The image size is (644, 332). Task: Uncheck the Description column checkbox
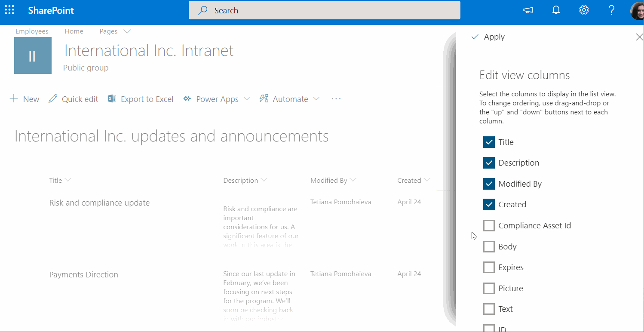[489, 163]
